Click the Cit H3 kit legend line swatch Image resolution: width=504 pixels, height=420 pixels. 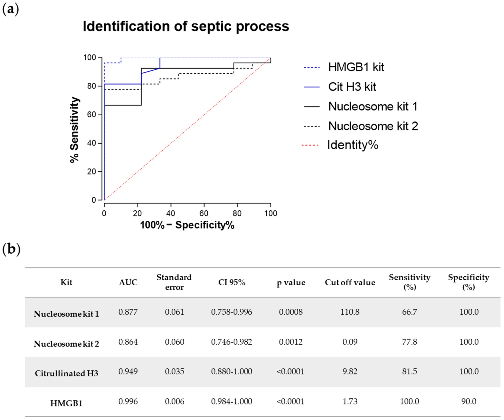(x=312, y=87)
